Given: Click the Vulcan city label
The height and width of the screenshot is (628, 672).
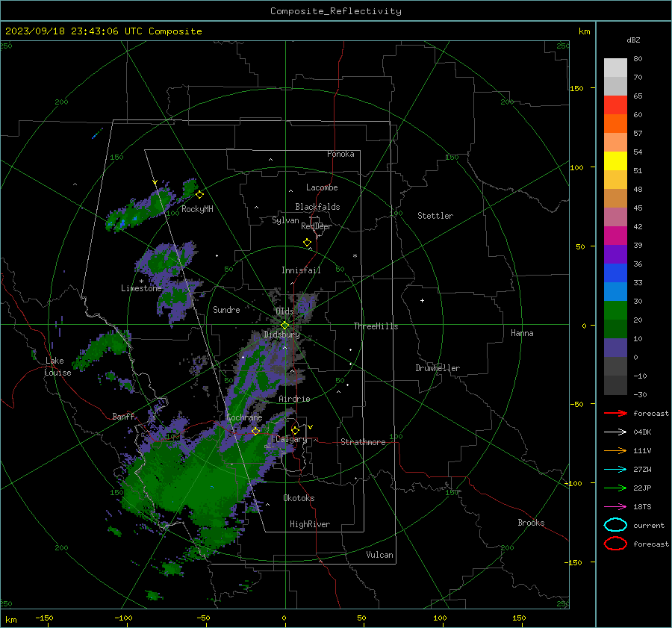Looking at the screenshot, I should [x=380, y=555].
